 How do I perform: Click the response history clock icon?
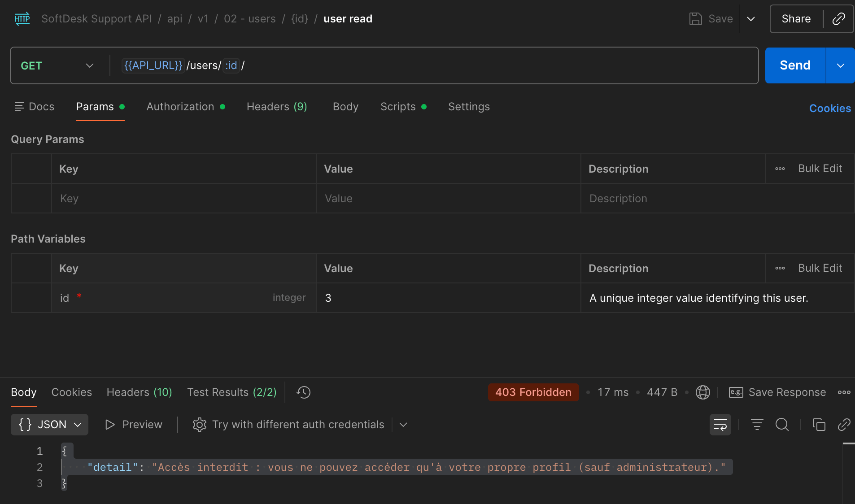[x=304, y=392]
